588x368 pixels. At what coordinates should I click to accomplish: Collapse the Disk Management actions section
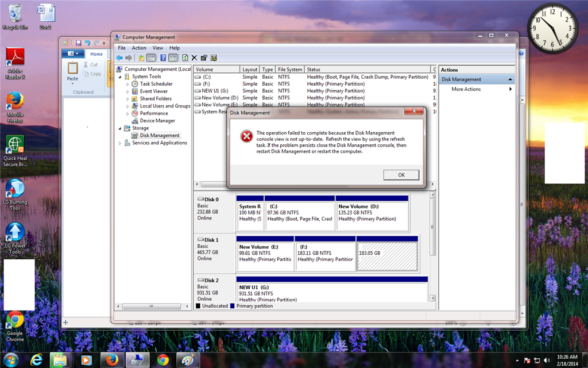[510, 79]
